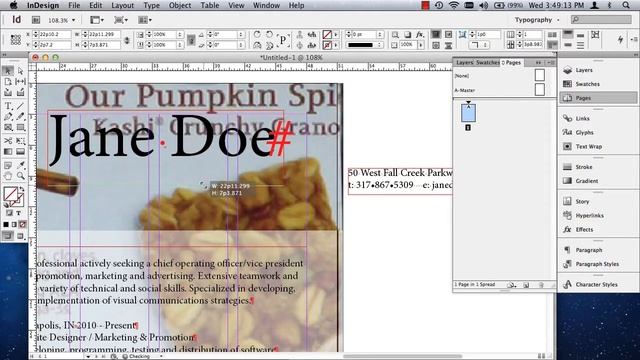The height and width of the screenshot is (360, 640).
Task: Select the Pen tool
Action: pyautogui.click(x=8, y=117)
